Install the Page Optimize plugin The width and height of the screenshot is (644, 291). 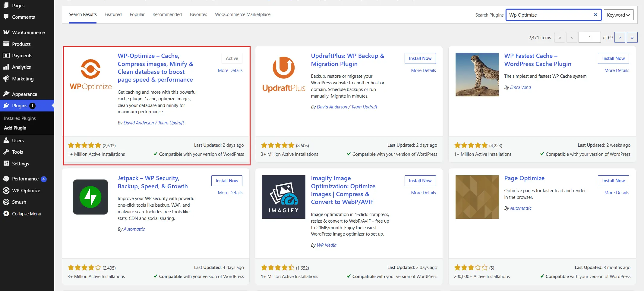(x=613, y=181)
